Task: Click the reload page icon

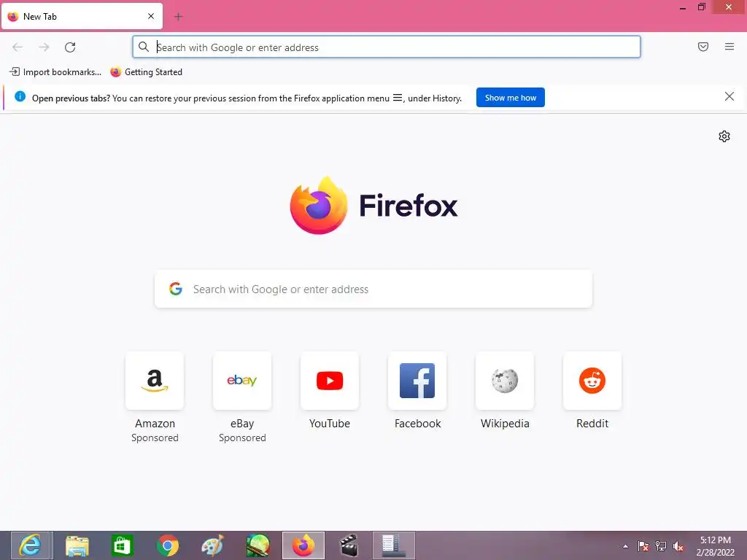Action: click(70, 47)
